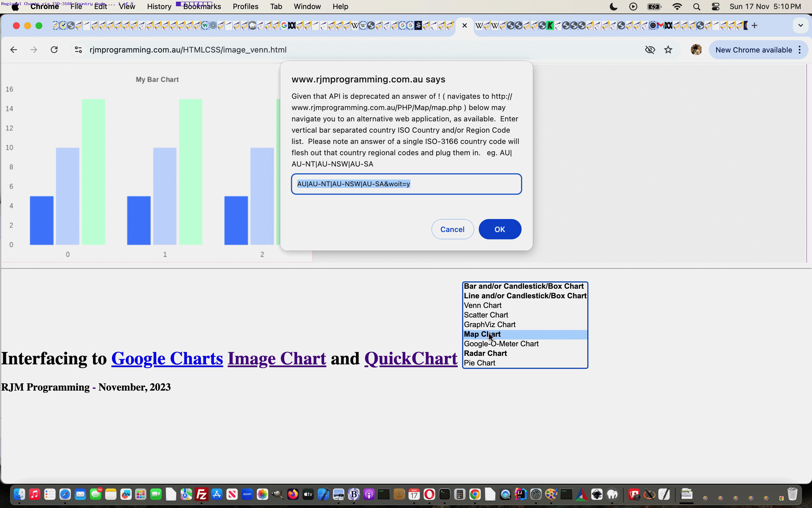Launch Opera browser from the Dock

(429, 494)
